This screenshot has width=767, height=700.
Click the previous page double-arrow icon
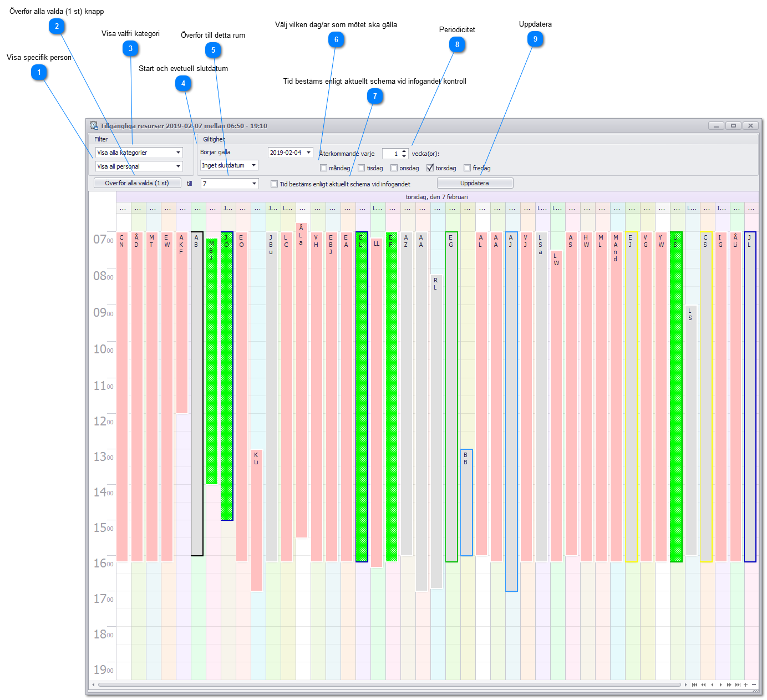pos(703,684)
